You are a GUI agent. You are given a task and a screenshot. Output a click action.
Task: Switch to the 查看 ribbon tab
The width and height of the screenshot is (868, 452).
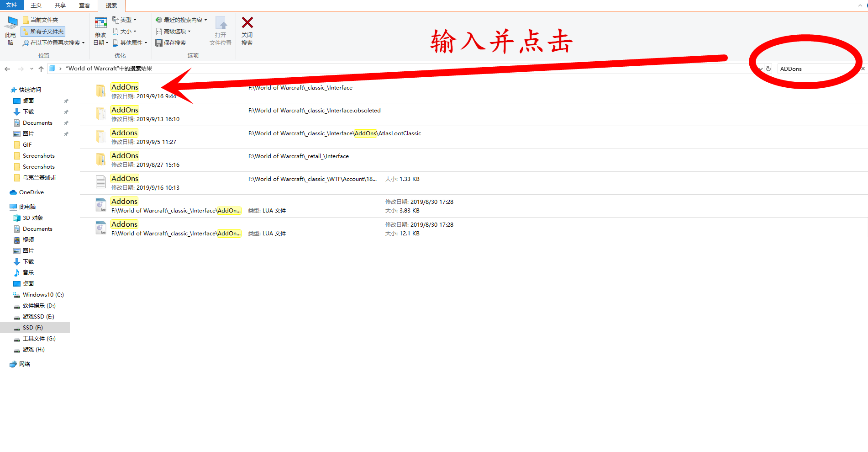point(84,5)
